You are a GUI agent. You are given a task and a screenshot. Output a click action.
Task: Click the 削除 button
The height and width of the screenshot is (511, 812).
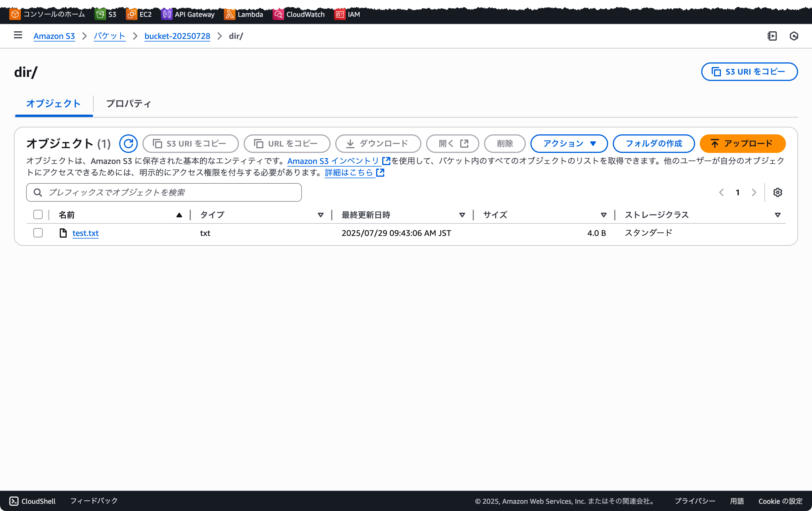click(505, 143)
